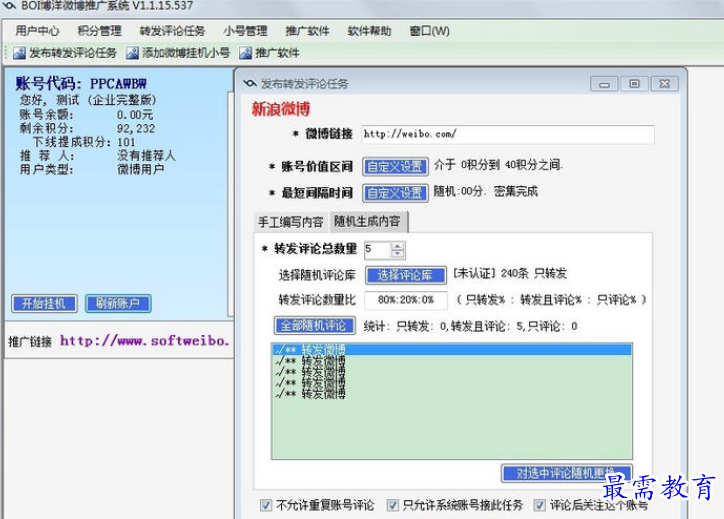
Task: Click the 转发评论数量比 ratio field
Action: [406, 300]
